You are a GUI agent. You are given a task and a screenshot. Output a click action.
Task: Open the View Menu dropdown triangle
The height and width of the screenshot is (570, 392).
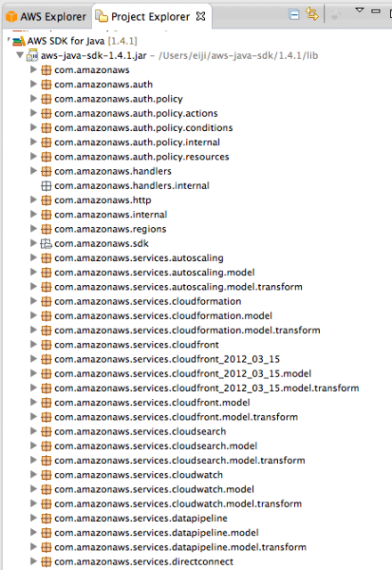tap(360, 10)
